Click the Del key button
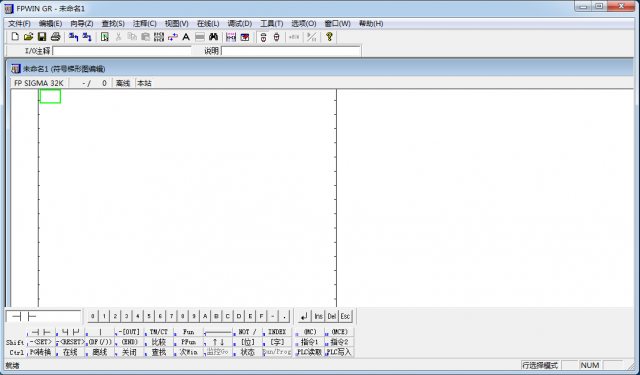 (x=332, y=316)
